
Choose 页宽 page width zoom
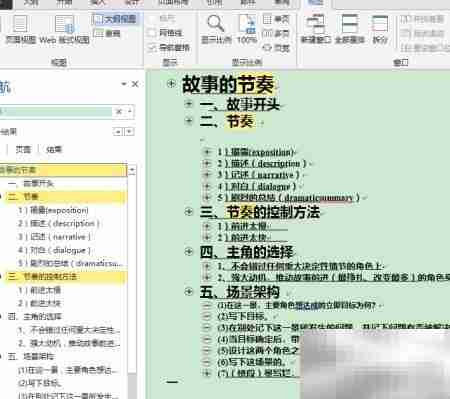tap(276, 48)
